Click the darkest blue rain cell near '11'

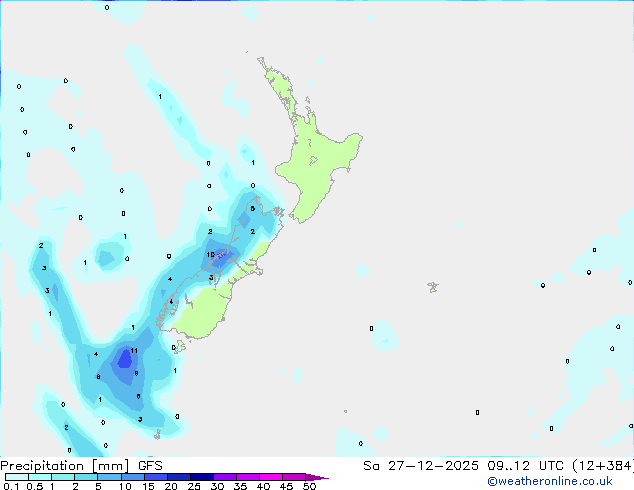(x=125, y=359)
